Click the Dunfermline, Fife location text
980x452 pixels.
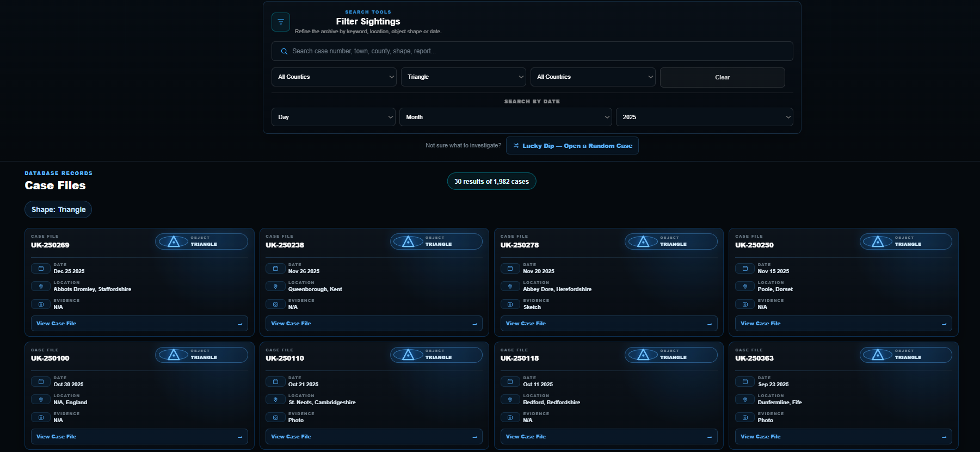[x=780, y=403]
